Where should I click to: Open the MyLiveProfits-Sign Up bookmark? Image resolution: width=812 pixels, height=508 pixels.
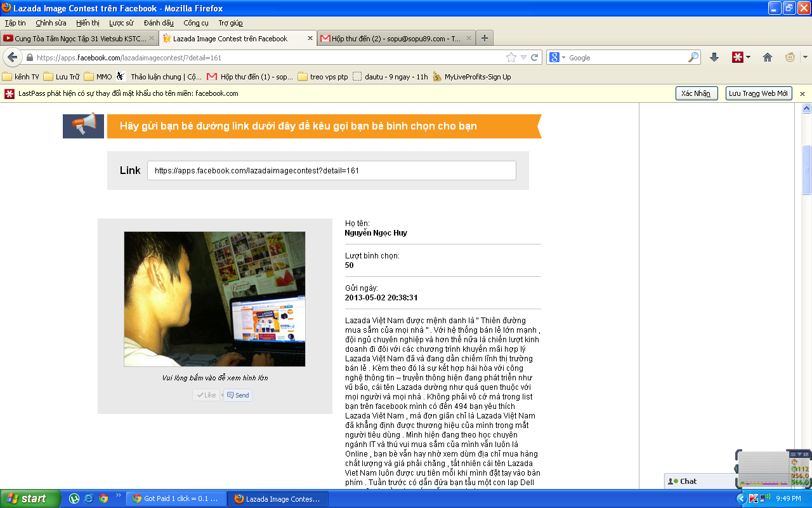coord(471,77)
